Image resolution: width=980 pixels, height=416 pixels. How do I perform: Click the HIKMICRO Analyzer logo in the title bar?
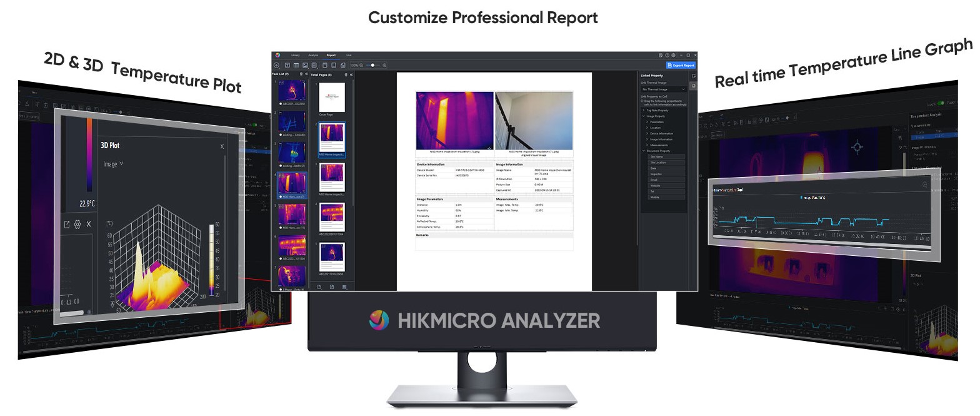click(x=277, y=55)
